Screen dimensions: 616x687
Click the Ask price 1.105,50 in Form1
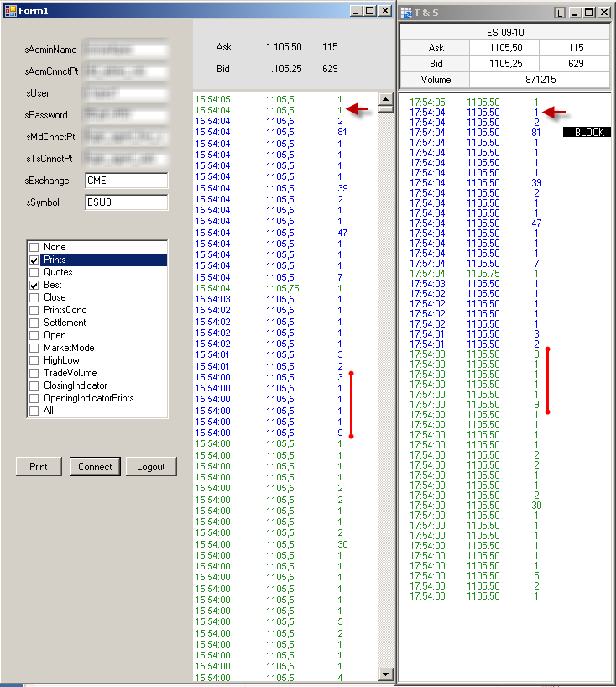pos(284,47)
